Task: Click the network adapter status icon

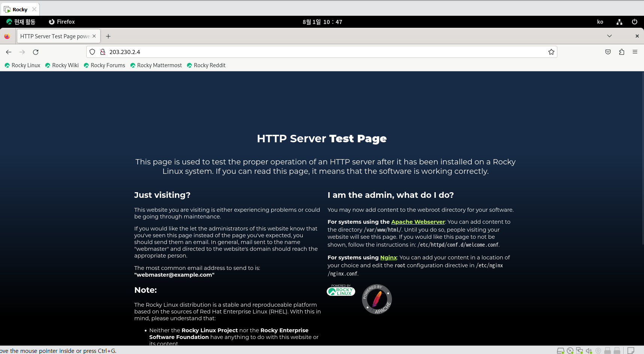Action: point(579,351)
